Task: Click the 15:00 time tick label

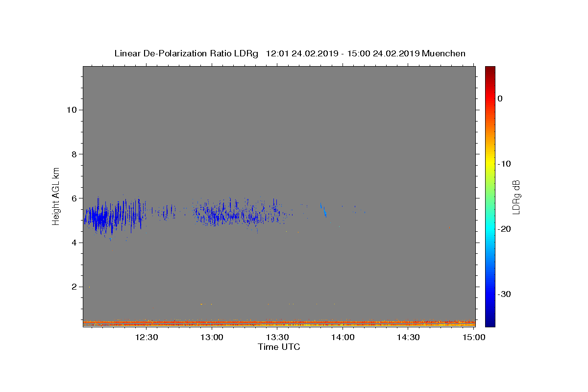Action: (474, 337)
